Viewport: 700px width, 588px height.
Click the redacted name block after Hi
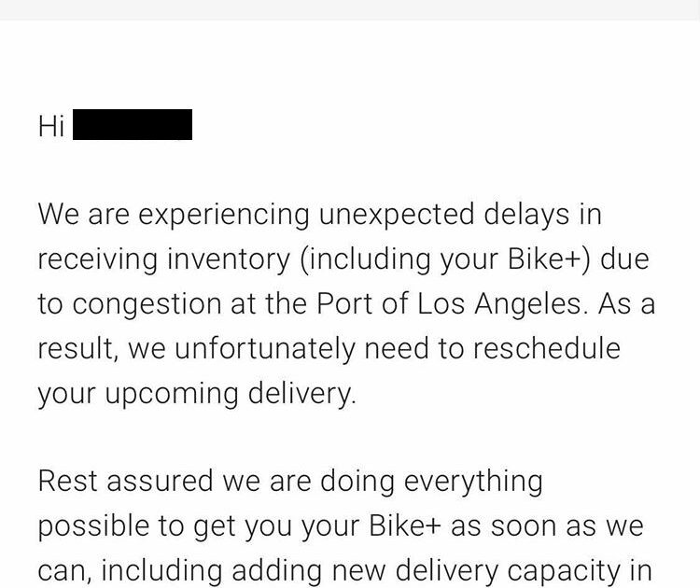tap(132, 125)
